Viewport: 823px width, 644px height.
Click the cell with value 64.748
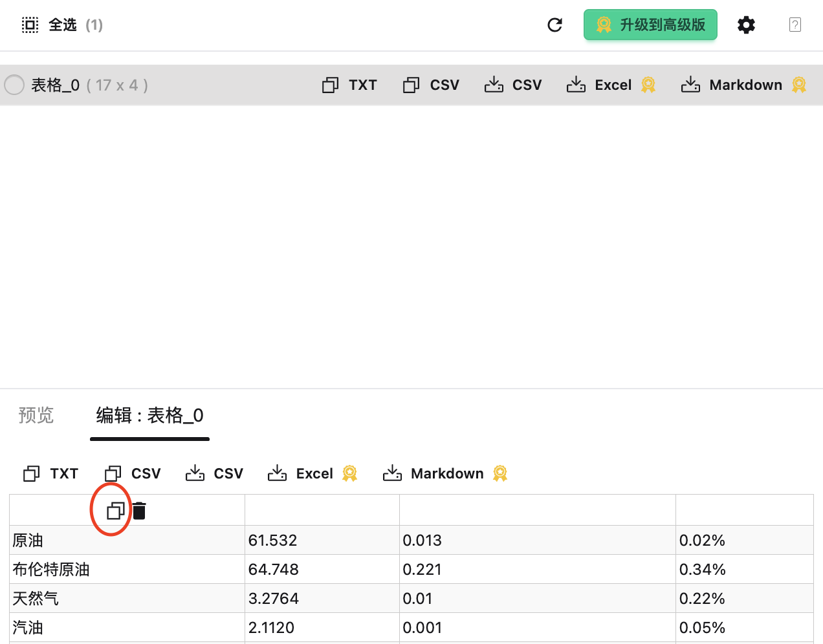click(322, 569)
